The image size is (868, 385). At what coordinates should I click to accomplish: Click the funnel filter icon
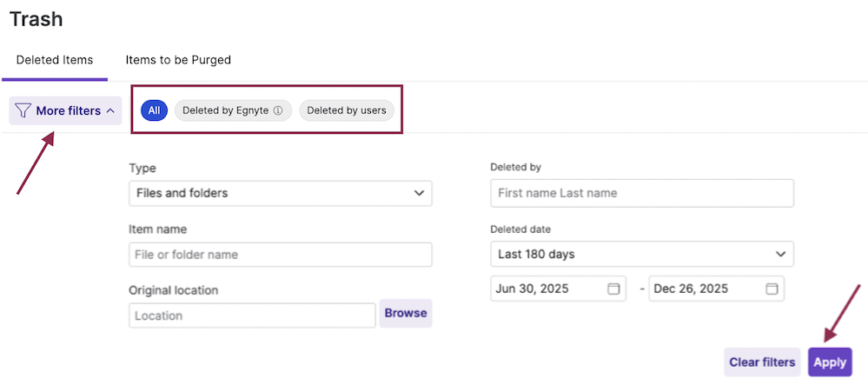coord(23,110)
